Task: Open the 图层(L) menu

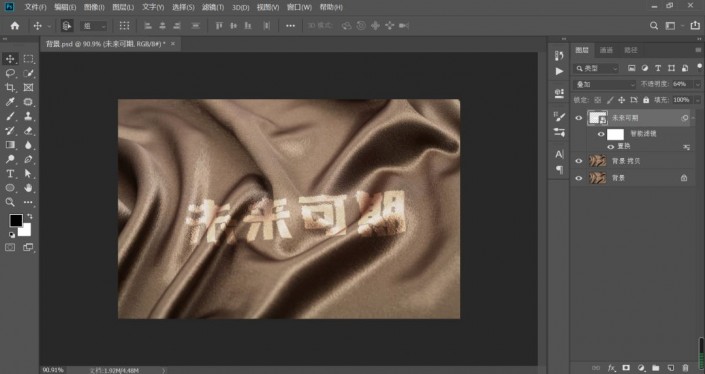Action: (x=123, y=7)
